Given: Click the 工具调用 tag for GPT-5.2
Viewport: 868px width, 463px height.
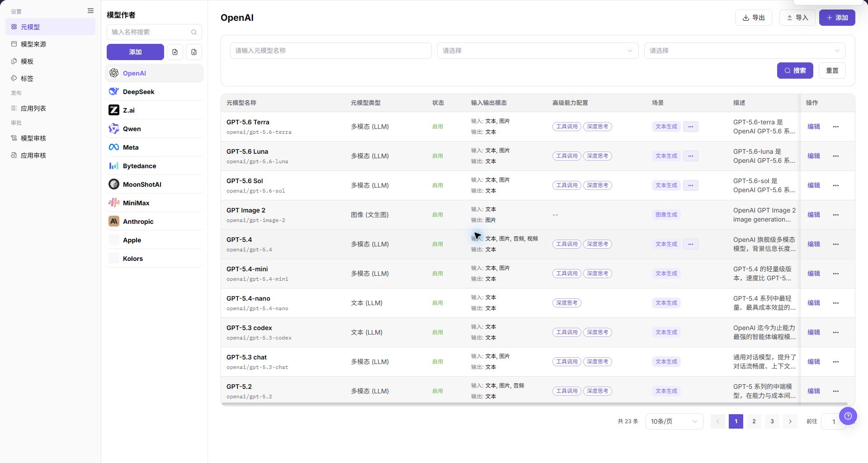Looking at the screenshot, I should [567, 391].
